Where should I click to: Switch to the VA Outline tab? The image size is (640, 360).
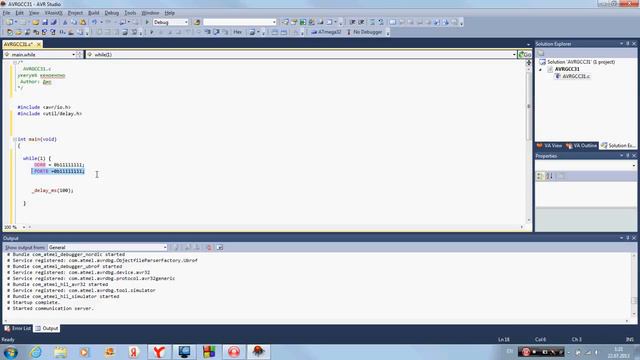(x=581, y=146)
